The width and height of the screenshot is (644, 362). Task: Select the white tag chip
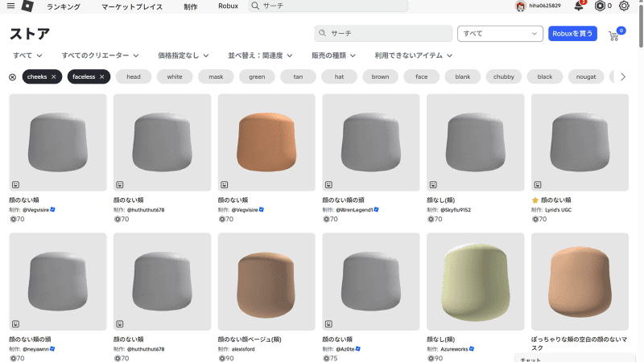pyautogui.click(x=175, y=76)
